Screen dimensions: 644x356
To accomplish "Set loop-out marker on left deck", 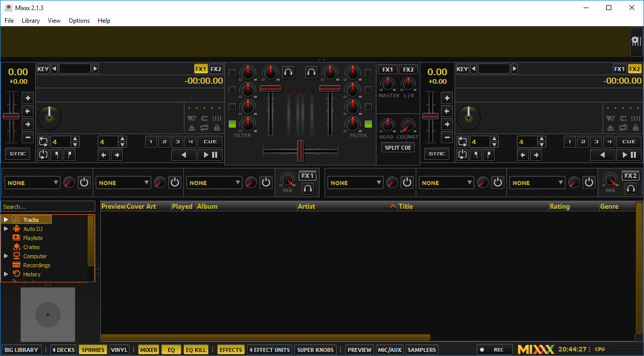I will coord(70,155).
